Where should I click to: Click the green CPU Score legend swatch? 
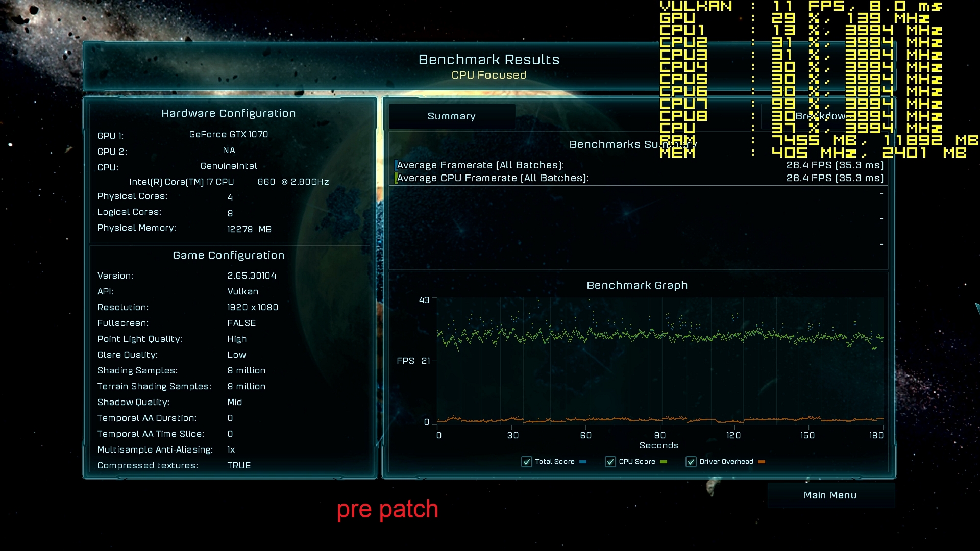click(663, 462)
